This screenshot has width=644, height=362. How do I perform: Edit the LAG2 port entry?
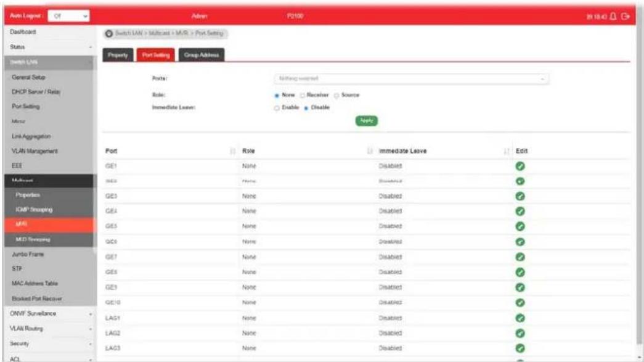[520, 333]
